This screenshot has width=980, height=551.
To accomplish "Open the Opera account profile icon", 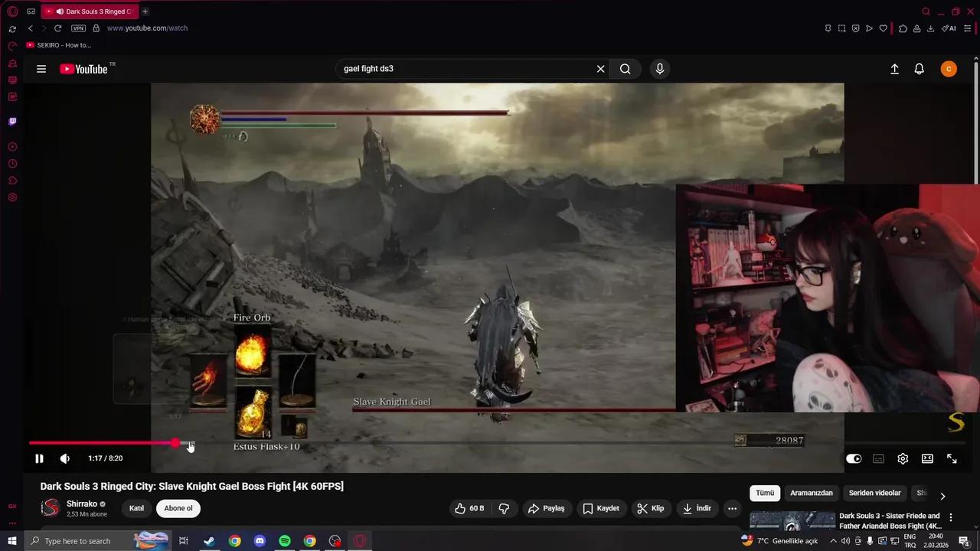I will (x=916, y=28).
